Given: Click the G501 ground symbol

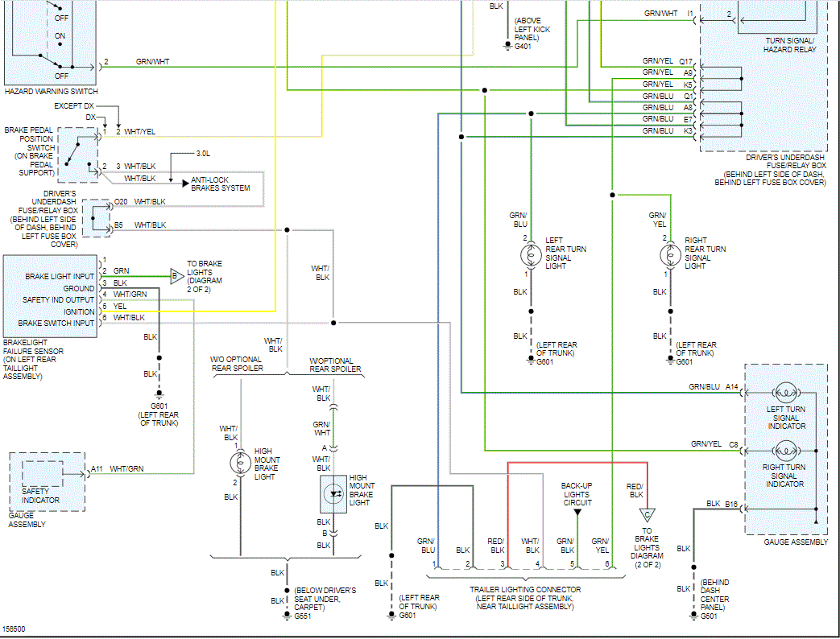Looking at the screenshot, I should point(693,616).
